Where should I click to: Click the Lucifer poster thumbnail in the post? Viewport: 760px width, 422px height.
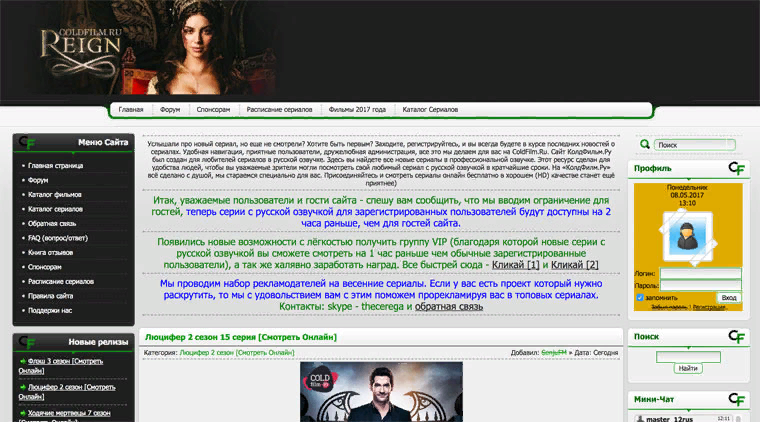point(381,391)
